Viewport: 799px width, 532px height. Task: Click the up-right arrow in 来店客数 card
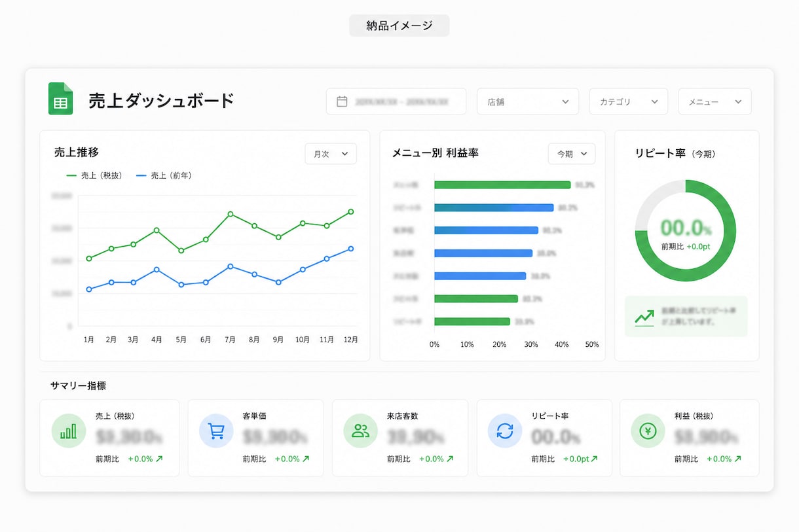click(450, 459)
